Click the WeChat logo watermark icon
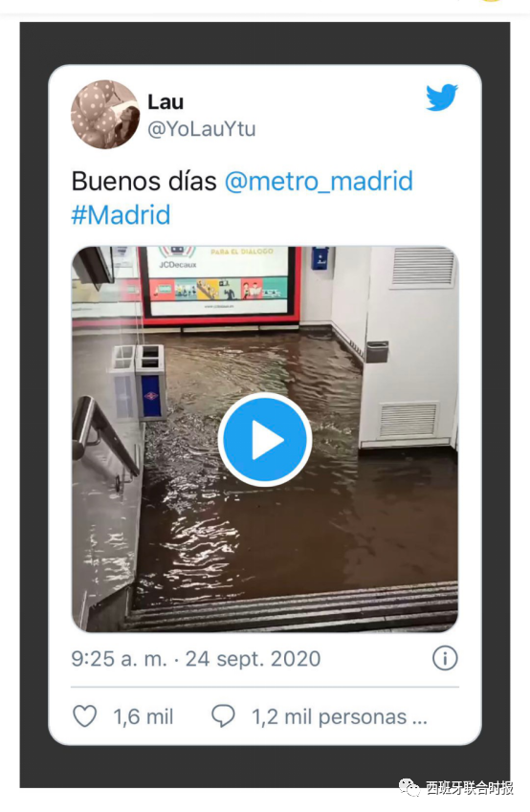Screen dimensions: 530x812 click(x=409, y=788)
